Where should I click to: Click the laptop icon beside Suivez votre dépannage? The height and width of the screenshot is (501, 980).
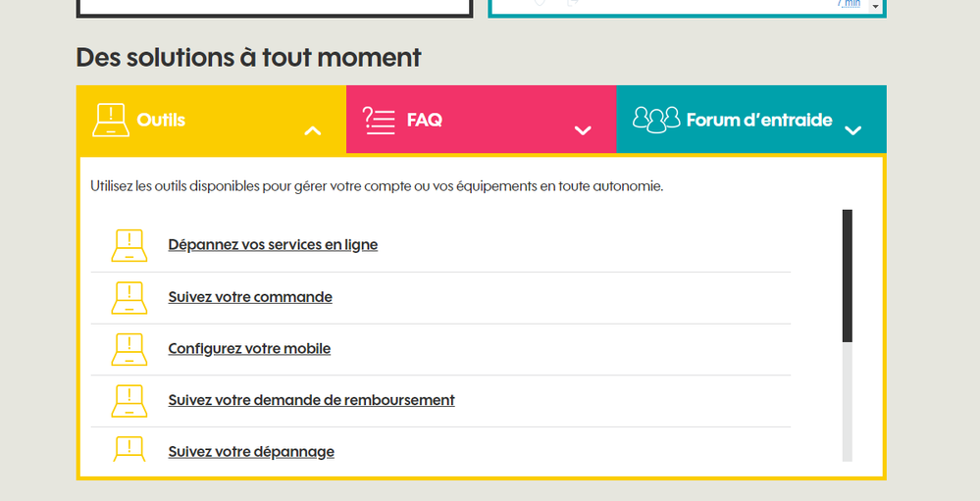(x=129, y=448)
